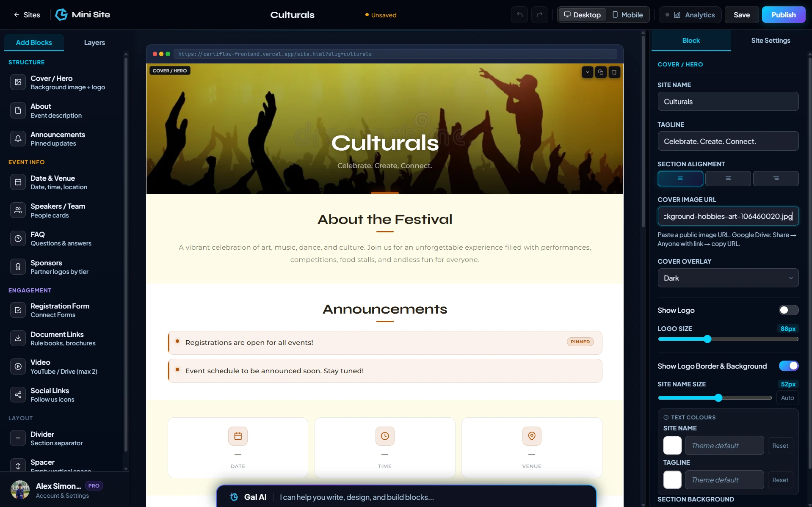The height and width of the screenshot is (507, 812).
Task: Set section alignment to right
Action: click(x=776, y=179)
